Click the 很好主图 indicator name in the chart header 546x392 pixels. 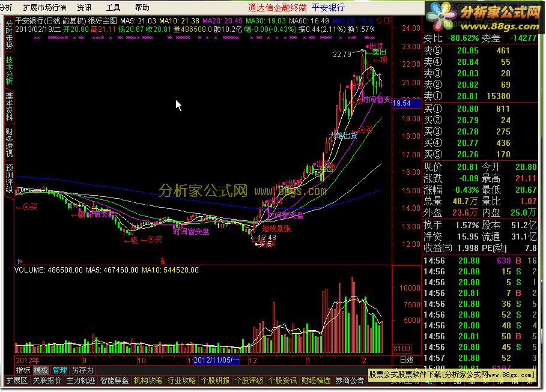(103, 21)
